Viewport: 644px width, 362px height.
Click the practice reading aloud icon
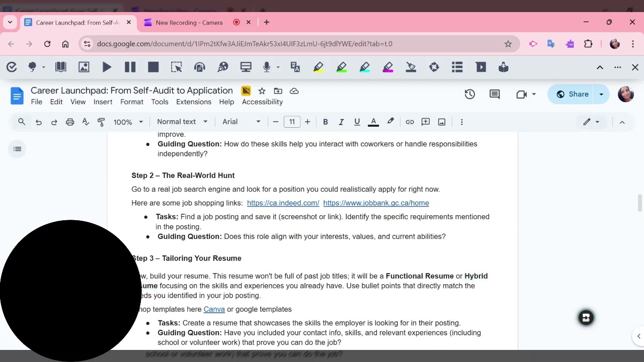coord(504,67)
